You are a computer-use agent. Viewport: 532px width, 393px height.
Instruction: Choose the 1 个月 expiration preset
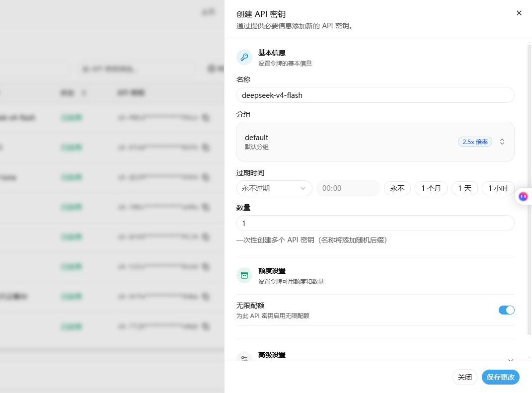pos(431,188)
